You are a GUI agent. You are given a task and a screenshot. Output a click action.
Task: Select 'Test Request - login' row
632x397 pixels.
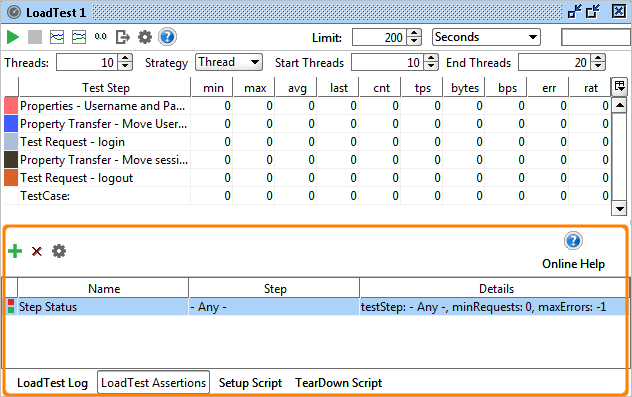307,142
